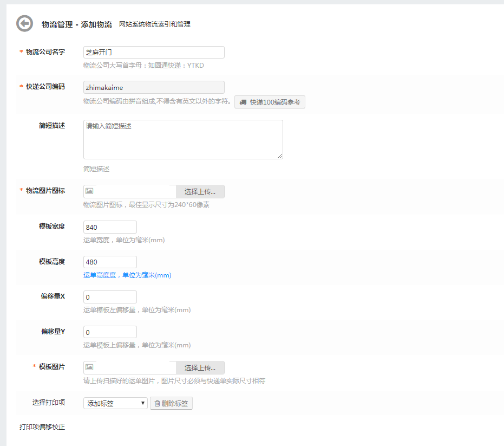
Task: Click into the 简短描述 text area
Action: [x=183, y=139]
